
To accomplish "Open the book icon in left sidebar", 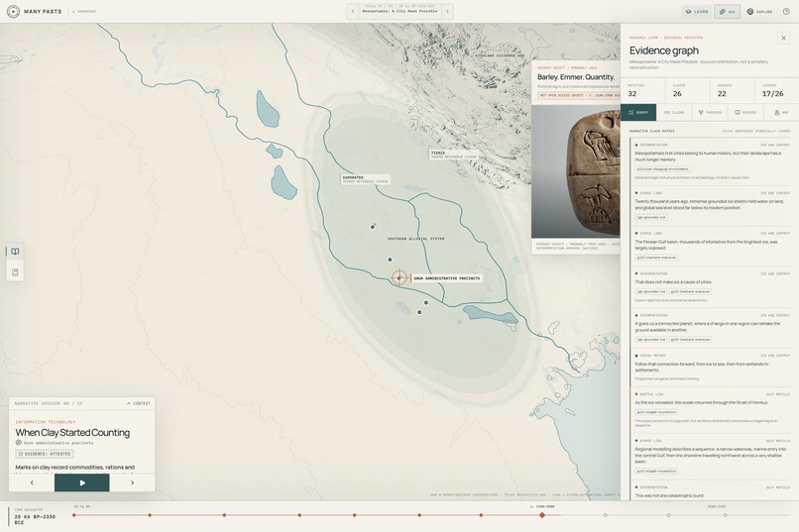I will [x=15, y=252].
